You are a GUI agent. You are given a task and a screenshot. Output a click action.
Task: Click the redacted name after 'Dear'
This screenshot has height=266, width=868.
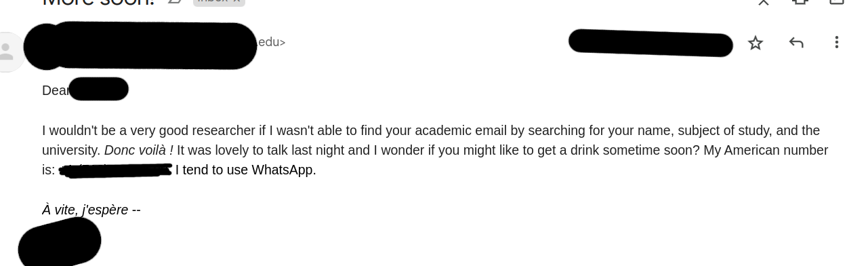pos(98,89)
